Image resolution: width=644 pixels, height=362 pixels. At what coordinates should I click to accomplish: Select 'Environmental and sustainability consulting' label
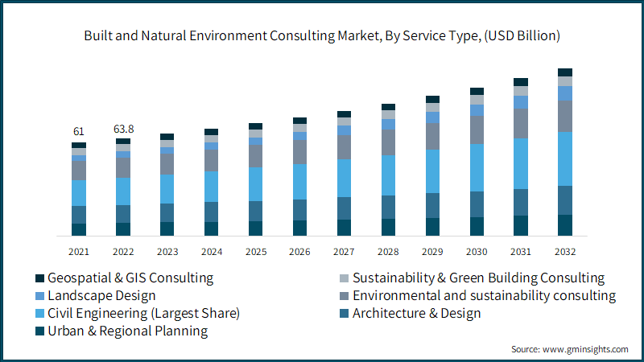(485, 295)
